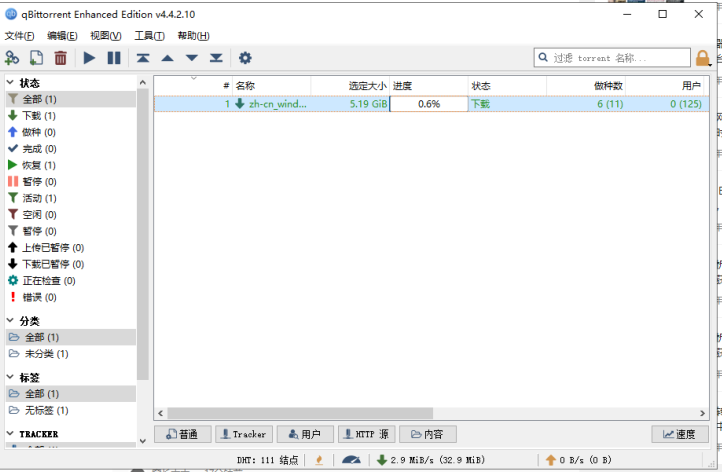Click the add torrent link icon
722x472 pixels.
(x=12, y=58)
